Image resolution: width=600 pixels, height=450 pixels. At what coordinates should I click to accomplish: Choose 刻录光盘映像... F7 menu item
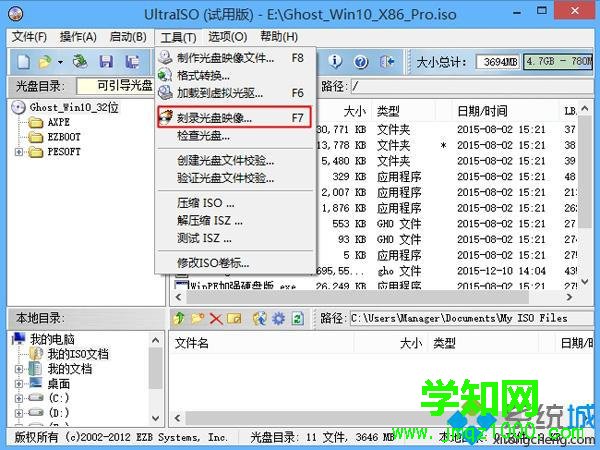[235, 117]
